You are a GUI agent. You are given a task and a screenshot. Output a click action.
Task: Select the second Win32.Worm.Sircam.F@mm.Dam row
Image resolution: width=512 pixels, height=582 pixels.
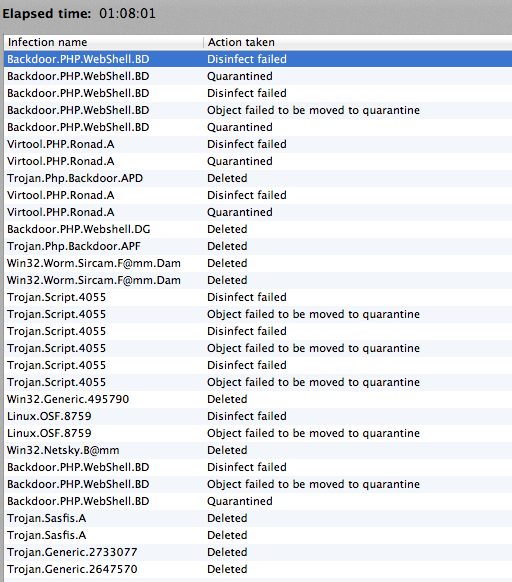pyautogui.click(x=258, y=280)
